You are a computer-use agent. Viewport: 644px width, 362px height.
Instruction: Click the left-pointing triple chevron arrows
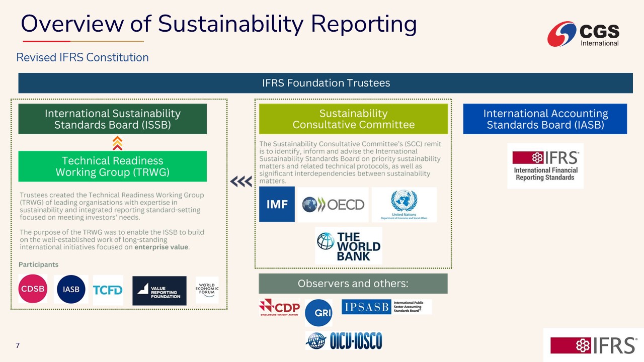(x=242, y=182)
